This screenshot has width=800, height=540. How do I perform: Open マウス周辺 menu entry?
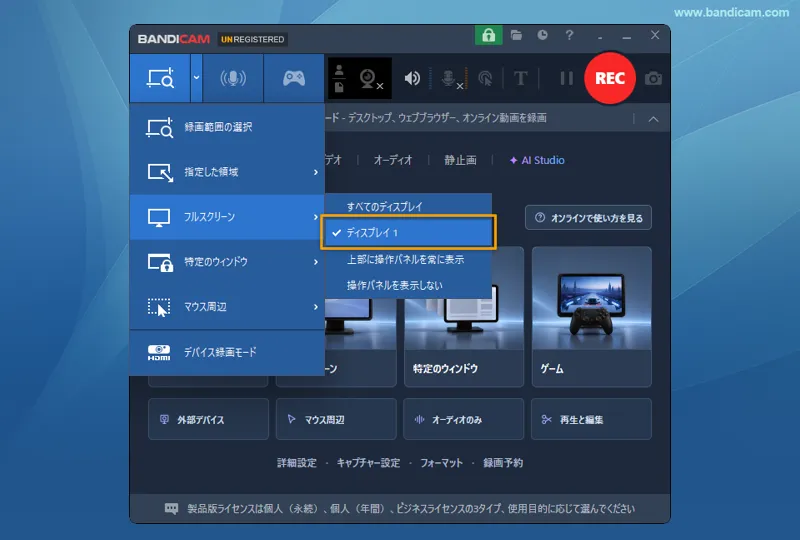227,307
